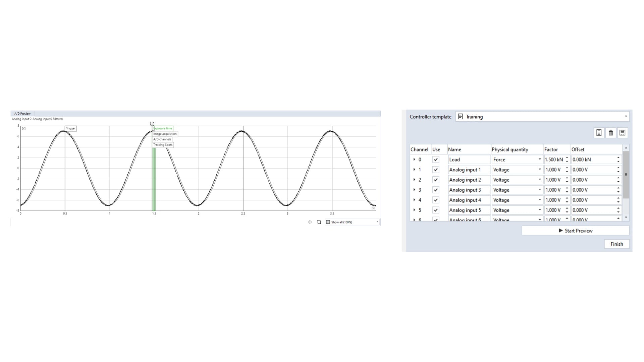
Task: Click the Factor column header
Action: (x=557, y=149)
